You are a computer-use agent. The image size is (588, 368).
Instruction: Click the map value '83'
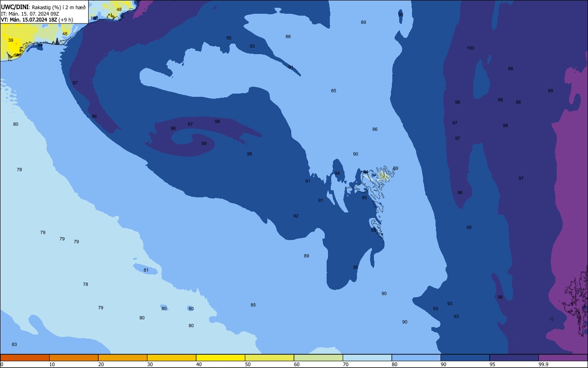coord(14,345)
